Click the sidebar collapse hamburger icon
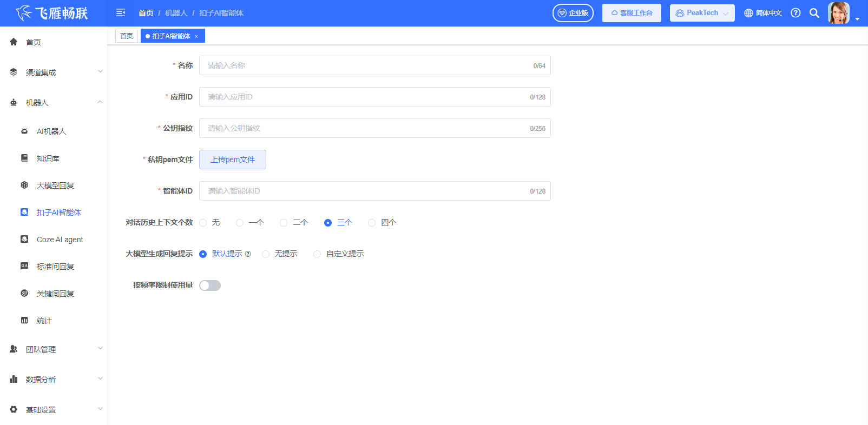This screenshot has width=868, height=425. 121,13
